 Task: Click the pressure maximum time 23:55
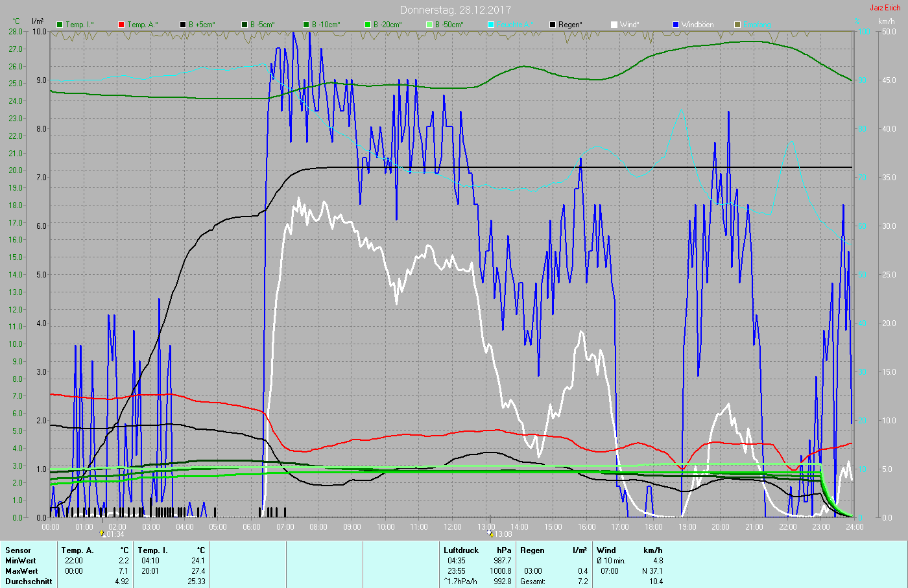457,571
